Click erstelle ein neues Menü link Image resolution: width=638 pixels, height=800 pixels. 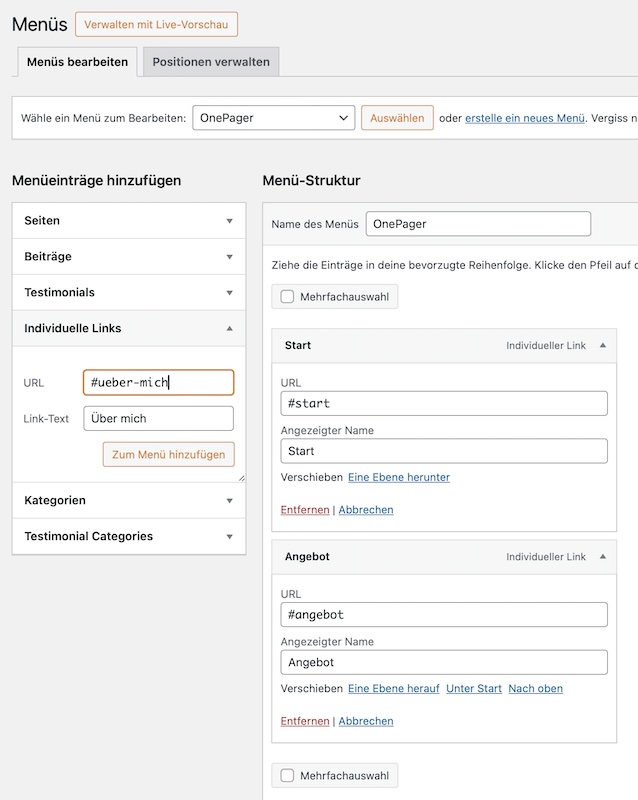coord(525,118)
